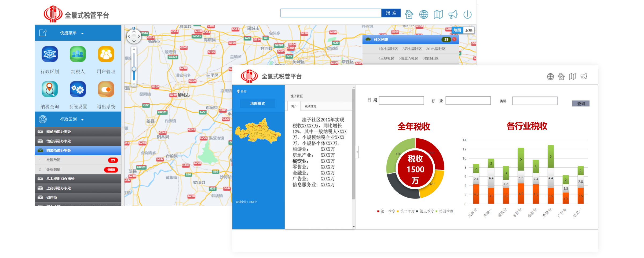Screen dimensions: 644x258
Task: Click the megaphone icon in back window header
Action: 453,14
